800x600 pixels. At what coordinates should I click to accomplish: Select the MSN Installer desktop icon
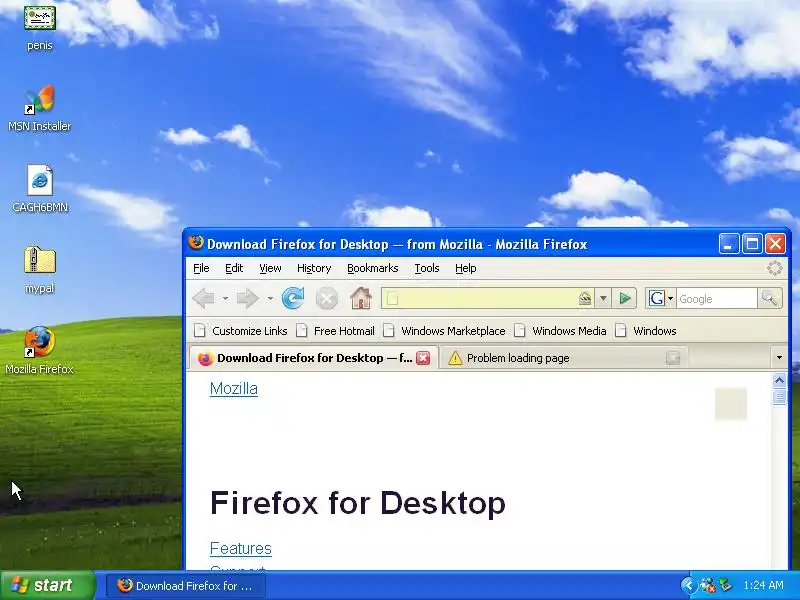[39, 108]
